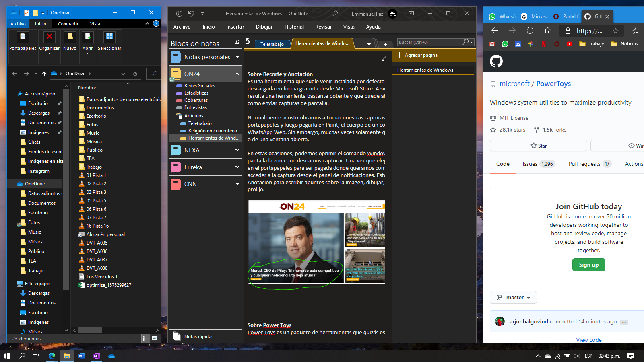Switch Explorer to large icons view
The image size is (644, 362).
(x=155, y=338)
